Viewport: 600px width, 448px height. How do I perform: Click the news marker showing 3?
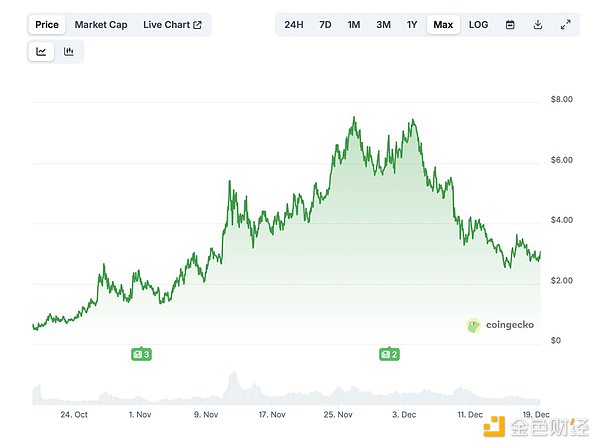[x=141, y=354]
